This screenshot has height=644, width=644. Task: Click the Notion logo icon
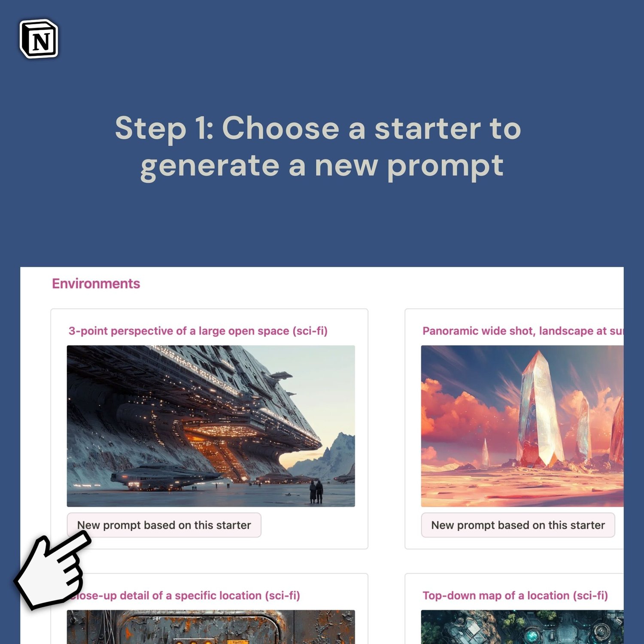(x=39, y=39)
